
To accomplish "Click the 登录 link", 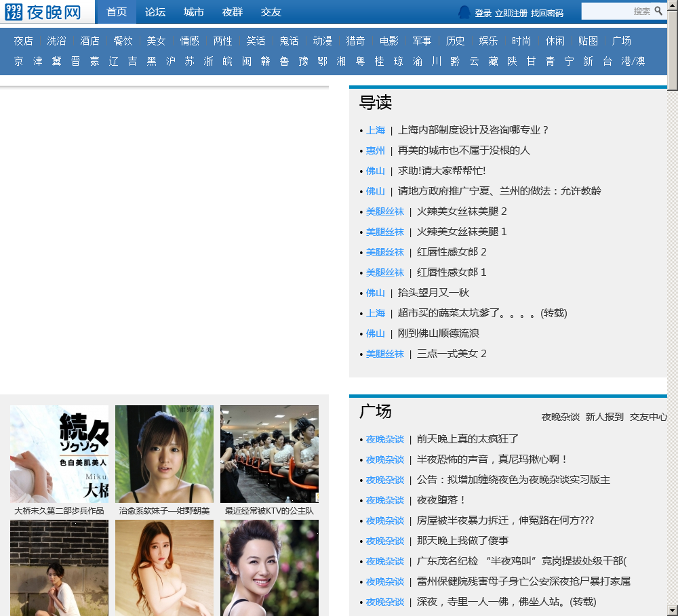I will tap(483, 14).
